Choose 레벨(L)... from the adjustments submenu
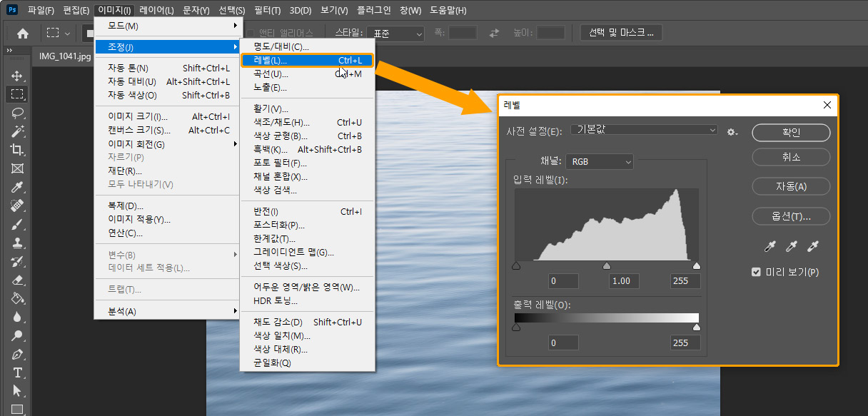 [307, 61]
